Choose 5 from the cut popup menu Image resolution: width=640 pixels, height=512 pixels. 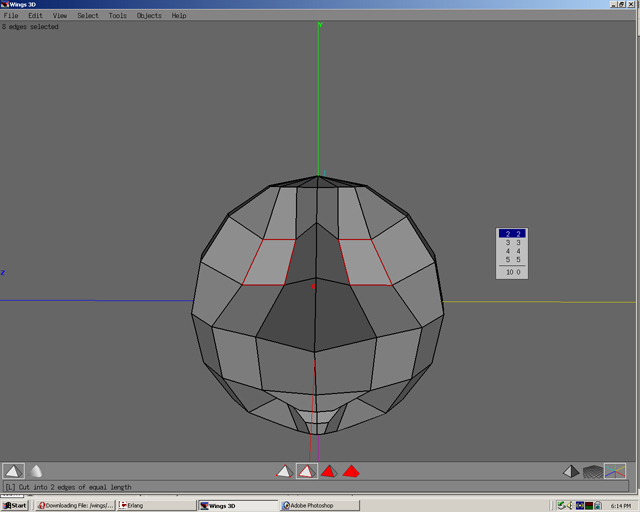511,260
